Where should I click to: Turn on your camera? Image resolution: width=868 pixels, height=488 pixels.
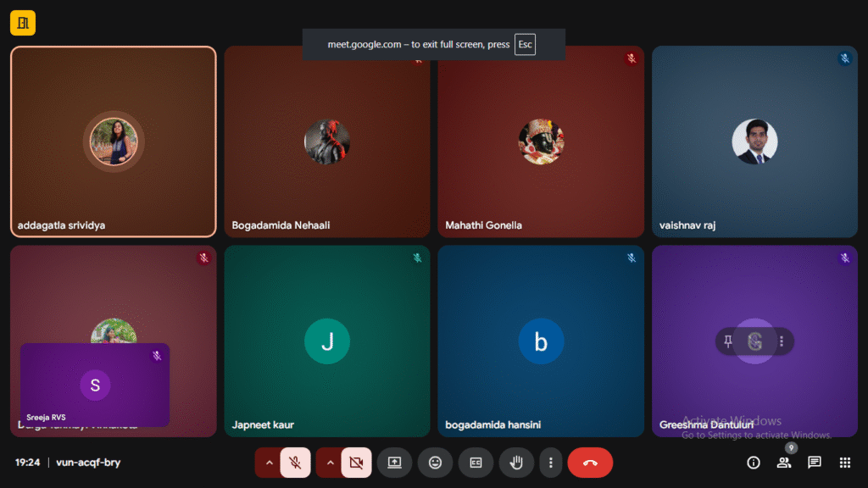[356, 463]
